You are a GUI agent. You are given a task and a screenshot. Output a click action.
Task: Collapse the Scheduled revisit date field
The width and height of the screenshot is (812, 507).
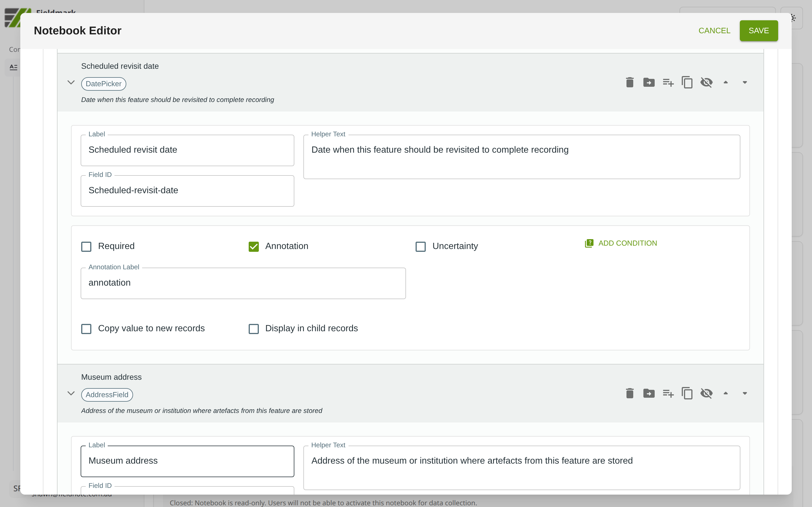tap(71, 82)
